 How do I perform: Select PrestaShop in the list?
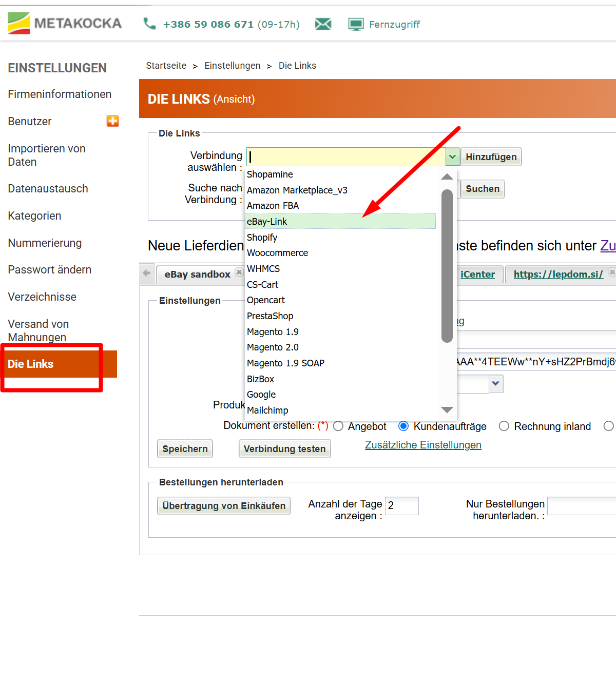(341, 316)
